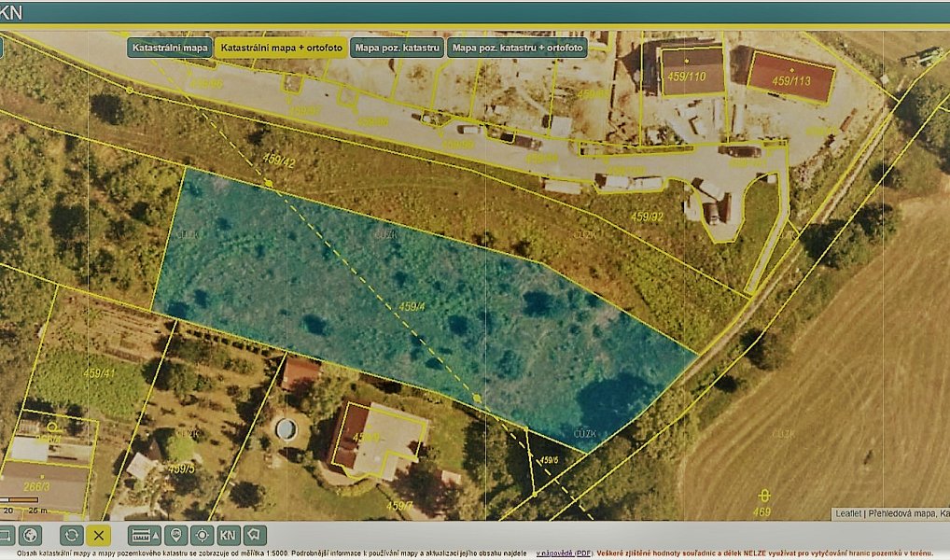Click parcel label 459/4 in highlighted area
Image resolution: width=950 pixels, height=560 pixels.
pos(412,307)
